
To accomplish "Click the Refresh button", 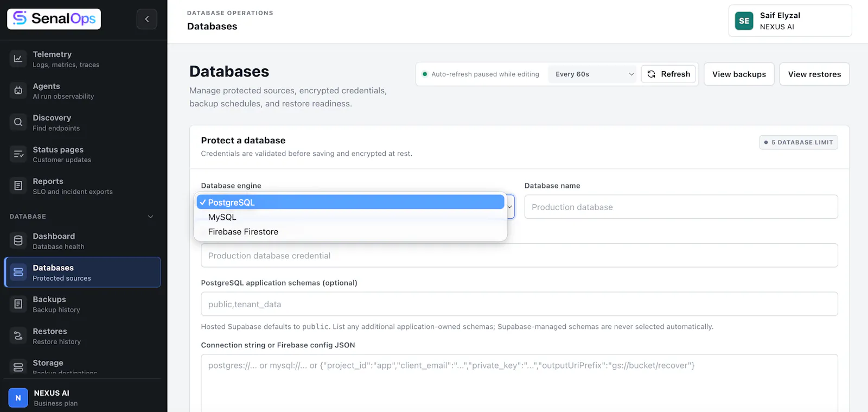I will coord(669,74).
